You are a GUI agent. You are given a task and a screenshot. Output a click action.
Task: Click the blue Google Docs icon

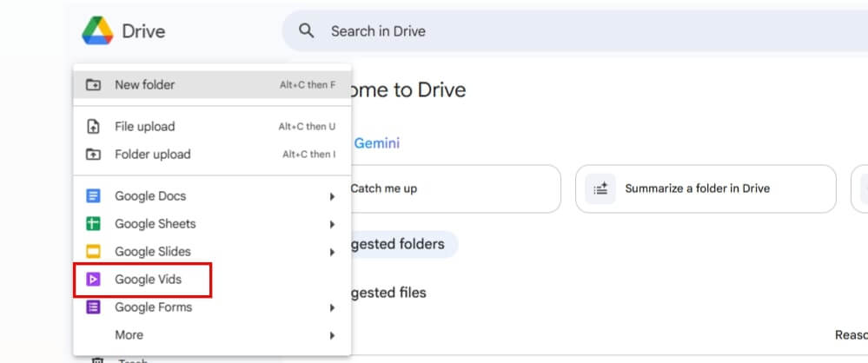click(93, 196)
